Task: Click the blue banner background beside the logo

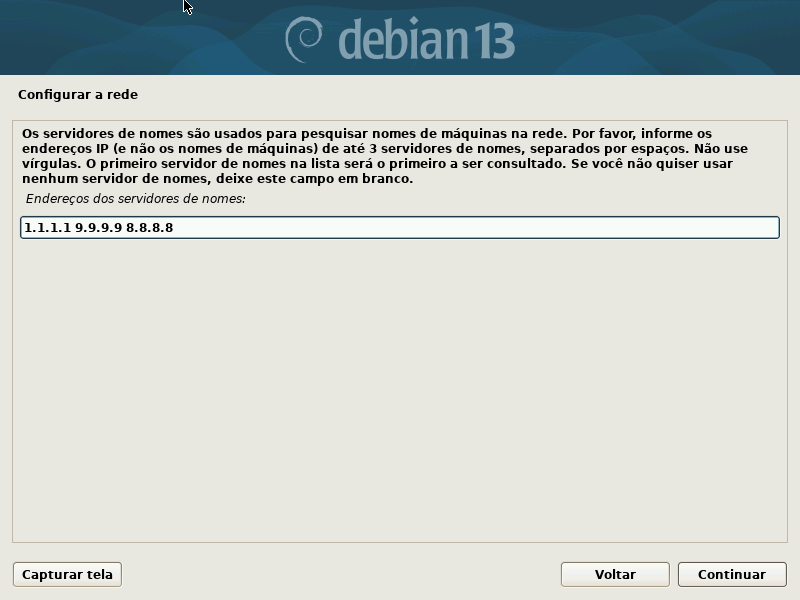Action: coord(653,38)
